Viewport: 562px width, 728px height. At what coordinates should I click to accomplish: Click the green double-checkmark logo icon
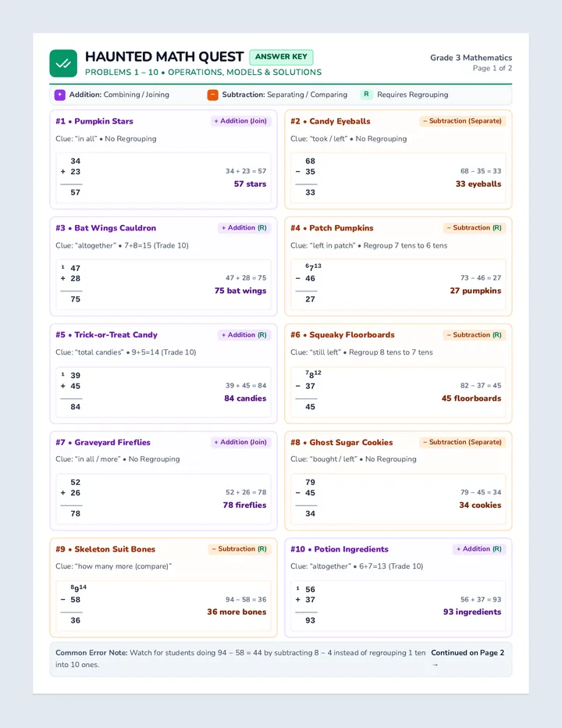[x=63, y=63]
